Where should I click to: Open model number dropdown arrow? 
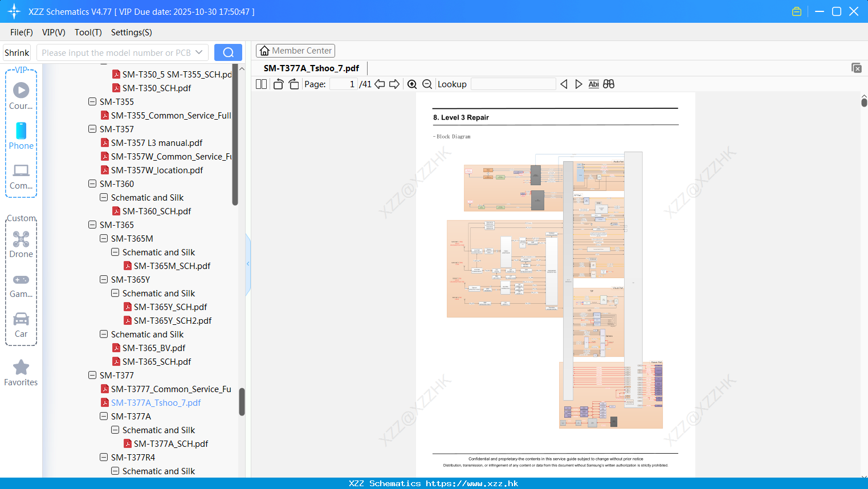[x=199, y=52]
